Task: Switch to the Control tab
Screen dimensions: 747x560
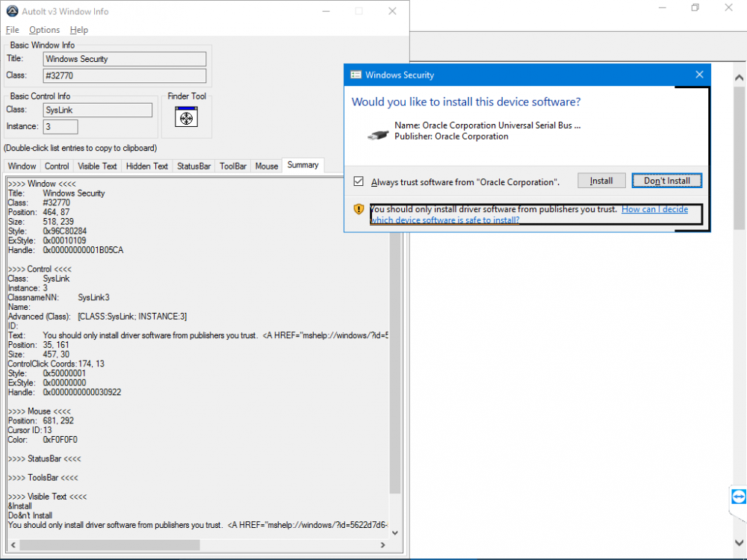Action: tap(57, 167)
